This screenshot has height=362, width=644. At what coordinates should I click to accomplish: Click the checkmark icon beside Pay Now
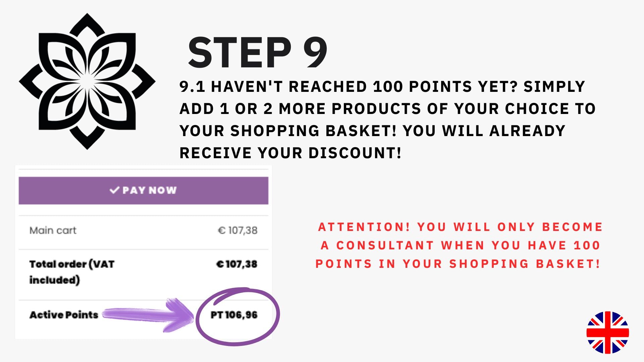click(x=114, y=190)
